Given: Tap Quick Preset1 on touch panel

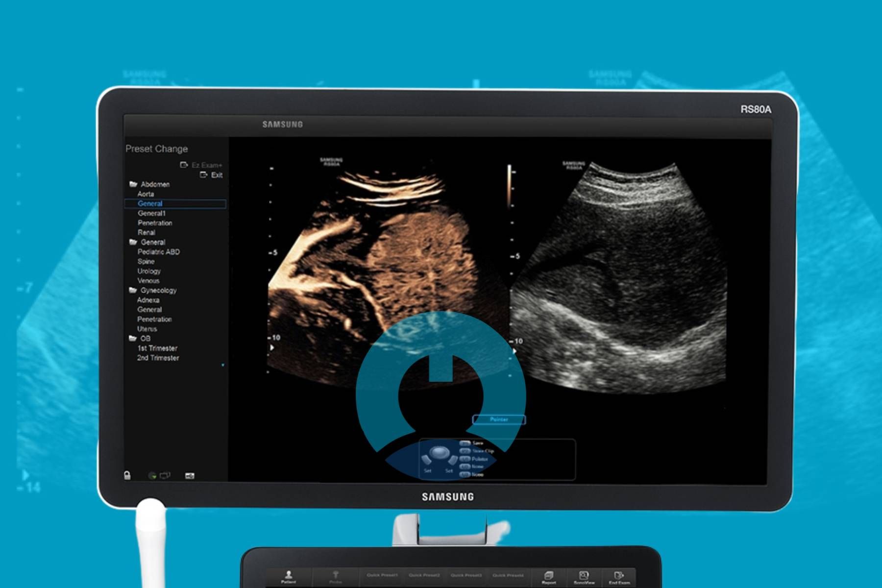Looking at the screenshot, I should [x=382, y=575].
